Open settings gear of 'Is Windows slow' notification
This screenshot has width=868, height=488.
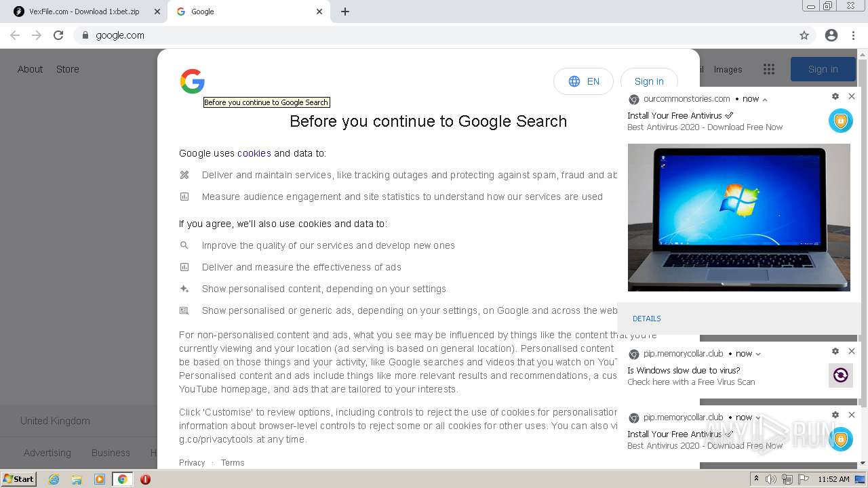pos(835,351)
